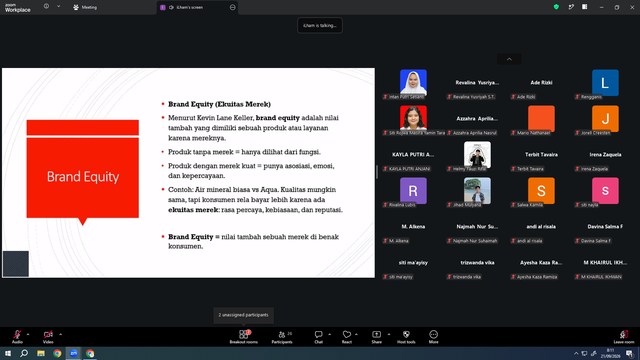Open Windows taskbar search

[x=24, y=353]
